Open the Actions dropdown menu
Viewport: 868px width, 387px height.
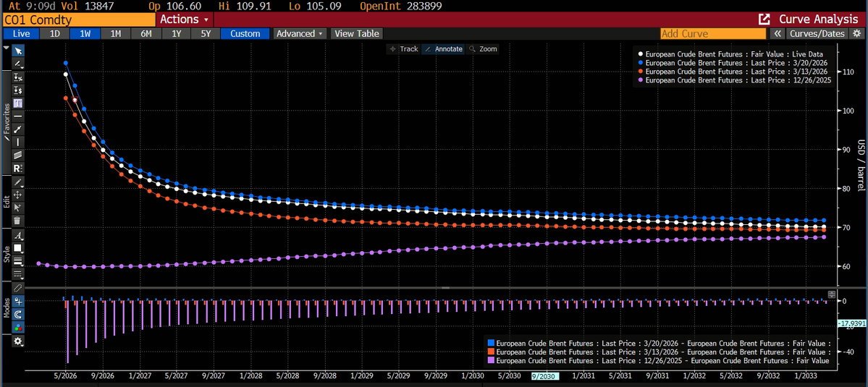click(x=185, y=20)
